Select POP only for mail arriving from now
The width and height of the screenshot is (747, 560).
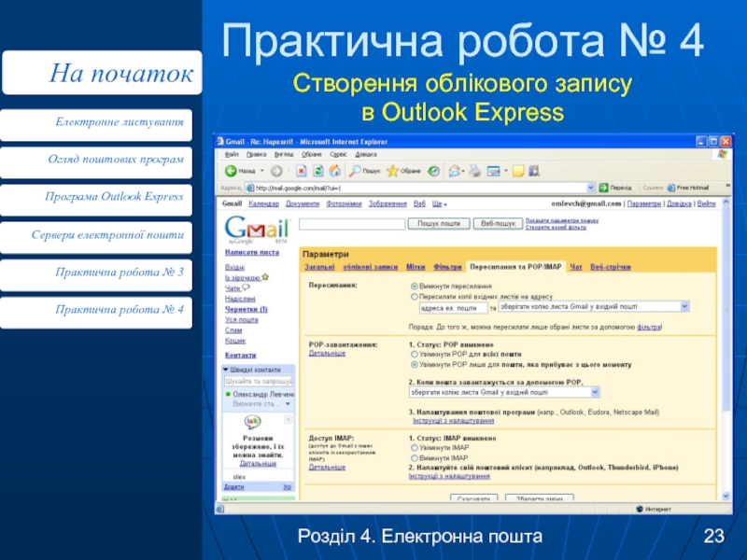tap(414, 365)
